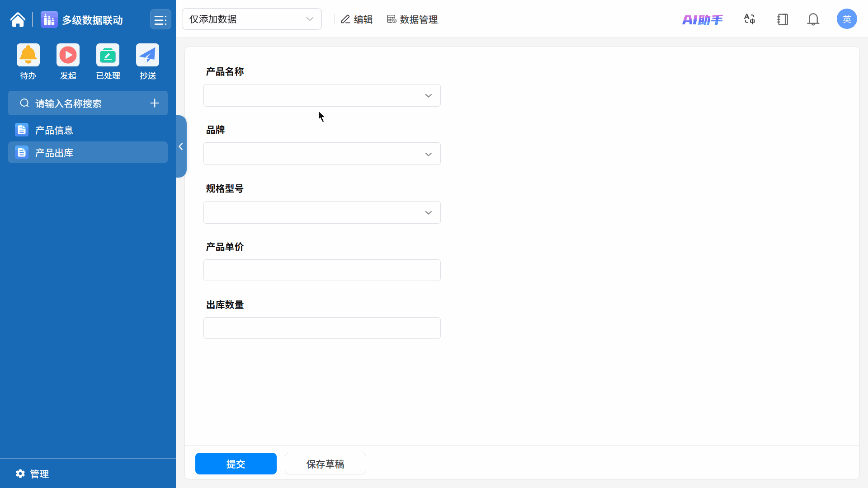Open the notification bell in header
Image resolution: width=868 pixels, height=488 pixels.
pyautogui.click(x=813, y=19)
